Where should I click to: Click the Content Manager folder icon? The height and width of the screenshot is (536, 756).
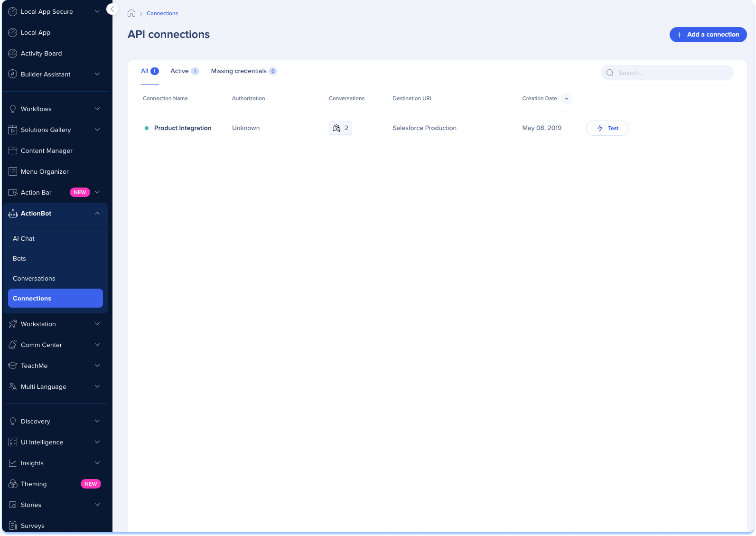(x=13, y=151)
